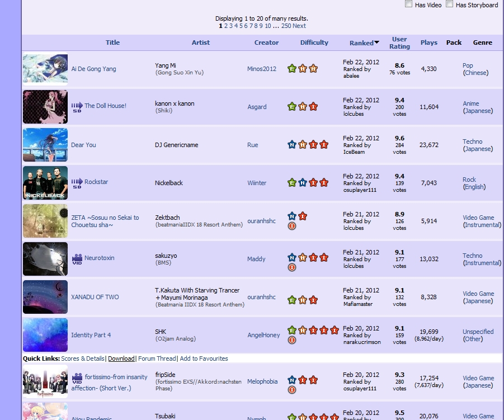This screenshot has height=420, width=504.
Task: Click the Download quick link
Action: pyautogui.click(x=121, y=358)
